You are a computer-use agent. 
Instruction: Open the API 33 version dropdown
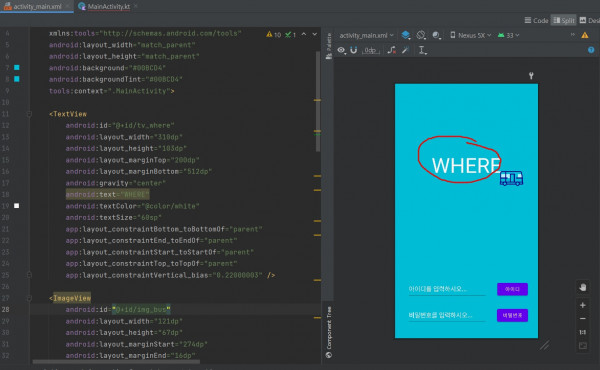[508, 35]
